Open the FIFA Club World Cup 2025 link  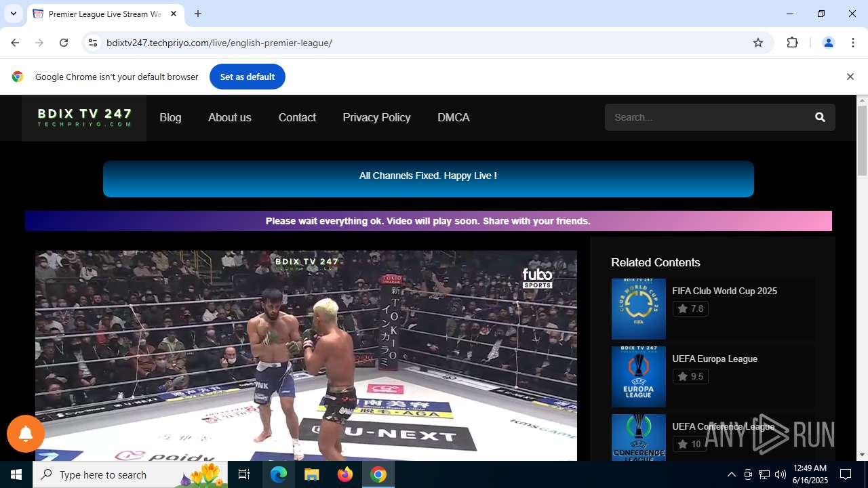(x=724, y=291)
